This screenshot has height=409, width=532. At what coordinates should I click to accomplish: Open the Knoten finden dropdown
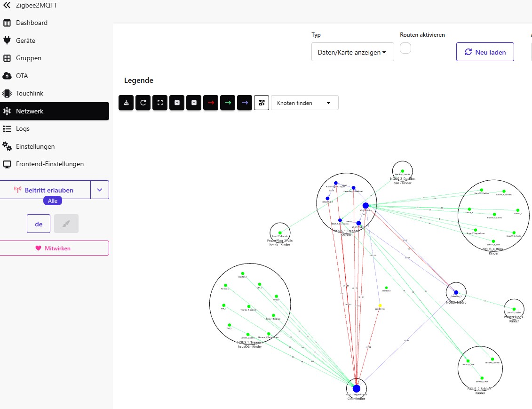point(304,103)
